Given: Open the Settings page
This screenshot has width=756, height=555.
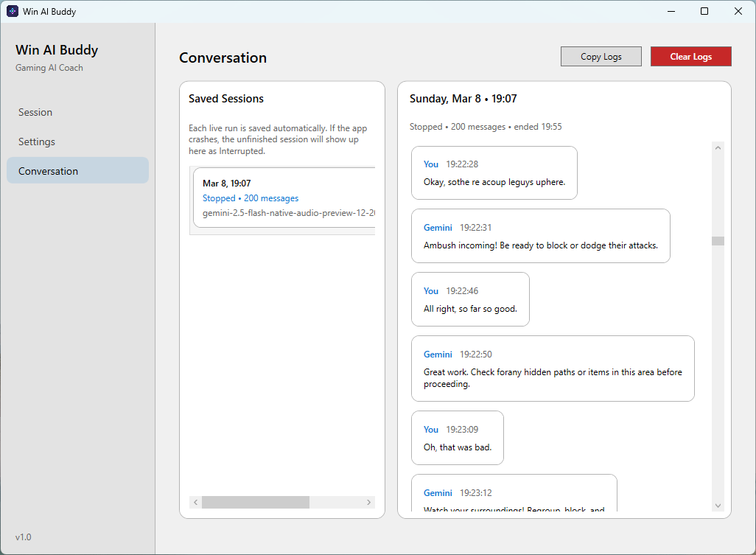Looking at the screenshot, I should [37, 142].
